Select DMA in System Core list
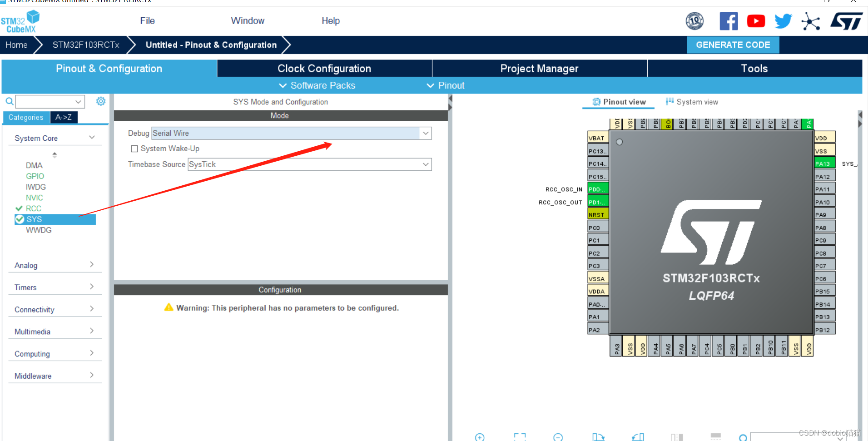The height and width of the screenshot is (441, 868). [34, 165]
